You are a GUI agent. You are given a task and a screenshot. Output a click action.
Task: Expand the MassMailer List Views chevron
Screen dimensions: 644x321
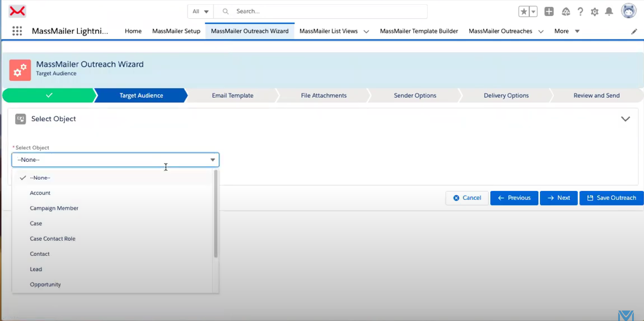tap(366, 31)
